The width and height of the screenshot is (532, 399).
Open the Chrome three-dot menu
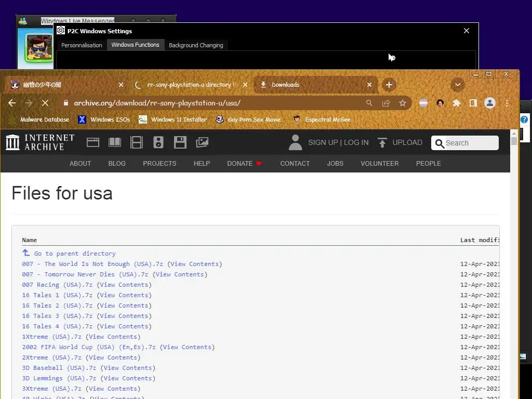coord(507,103)
